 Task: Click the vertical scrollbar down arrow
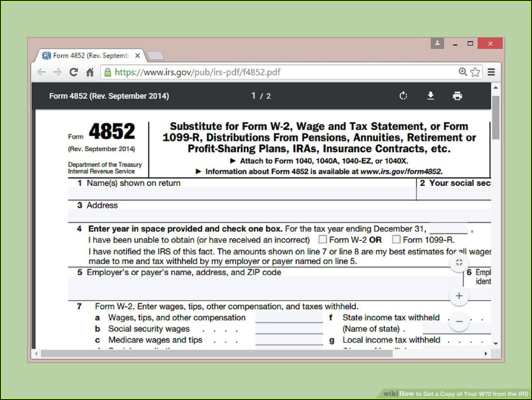pyautogui.click(x=496, y=344)
